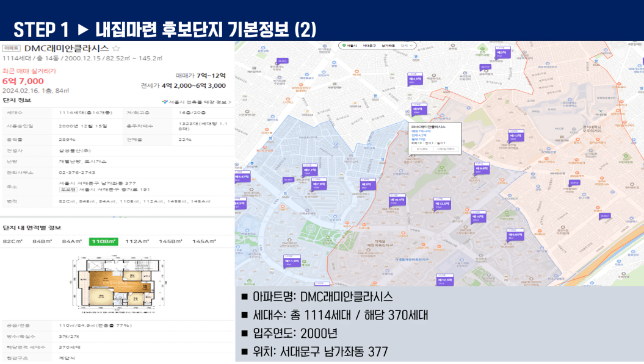Click the 단지 내 면적별 정보 heading

coord(32,228)
